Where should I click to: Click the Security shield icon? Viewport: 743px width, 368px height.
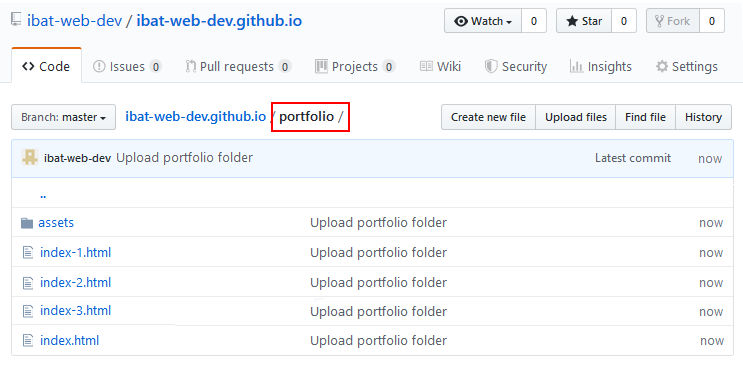click(x=491, y=67)
